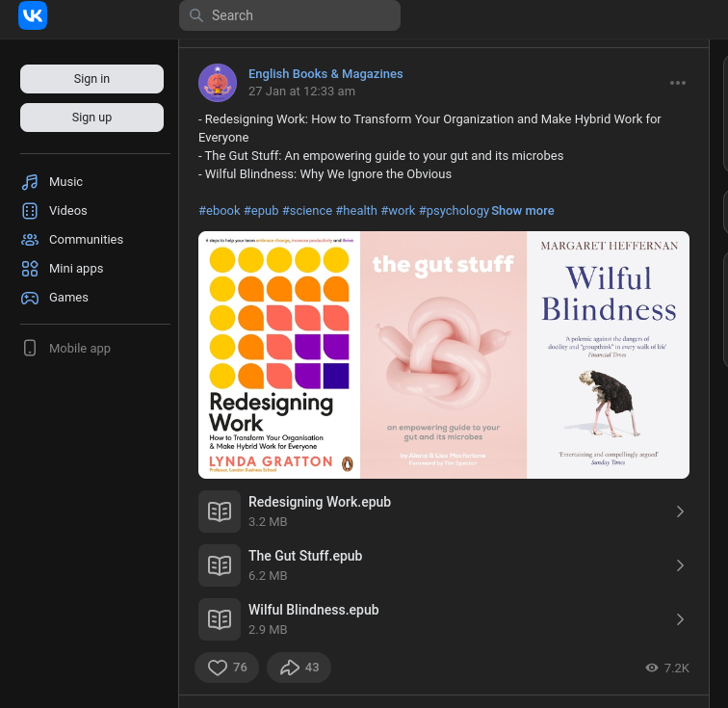Click the VK logo icon
728x708 pixels.
point(33,15)
